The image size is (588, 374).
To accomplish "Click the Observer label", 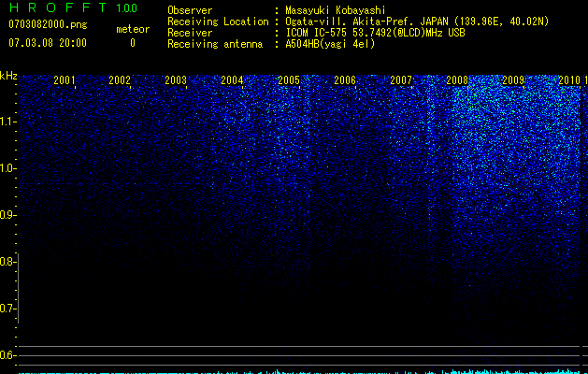I will point(190,10).
